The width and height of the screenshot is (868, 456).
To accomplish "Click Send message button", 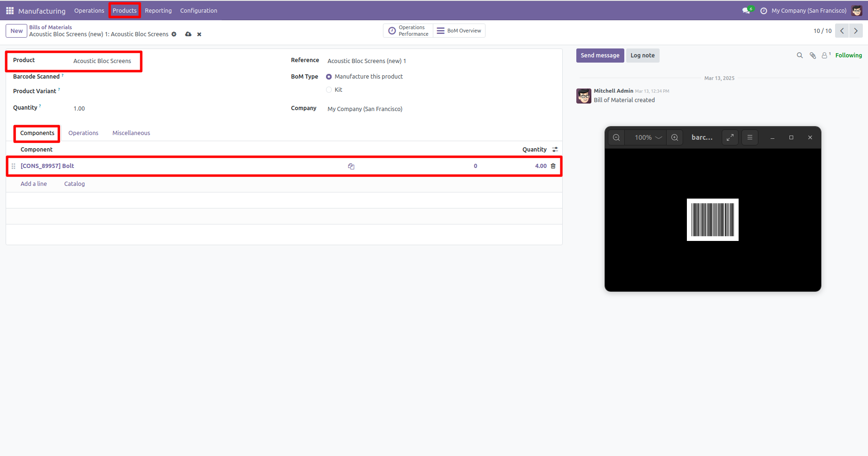I will [x=600, y=56].
